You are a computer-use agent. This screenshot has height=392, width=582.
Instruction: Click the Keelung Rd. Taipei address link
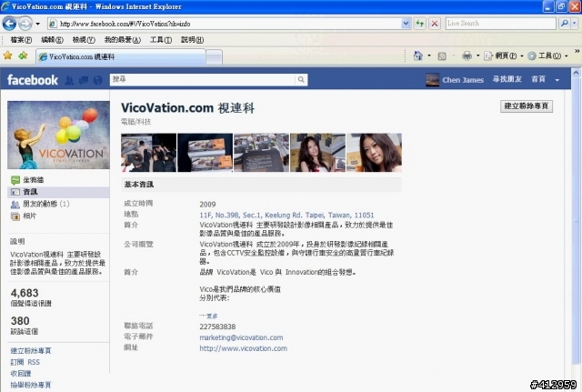pos(286,215)
